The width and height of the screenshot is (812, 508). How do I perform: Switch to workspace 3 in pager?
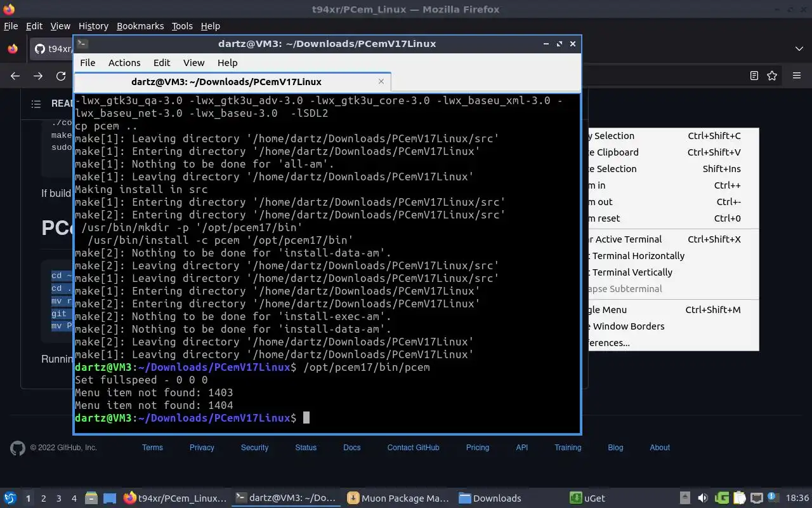click(x=58, y=498)
